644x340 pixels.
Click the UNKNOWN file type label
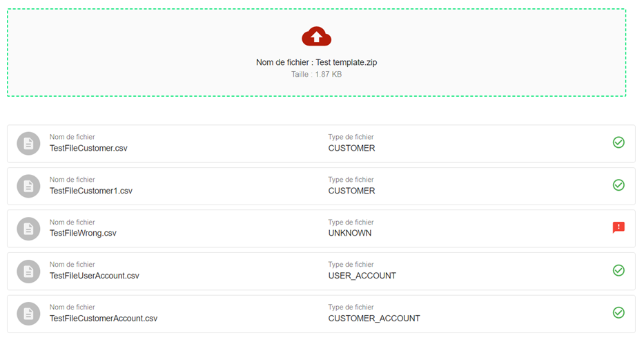point(349,233)
